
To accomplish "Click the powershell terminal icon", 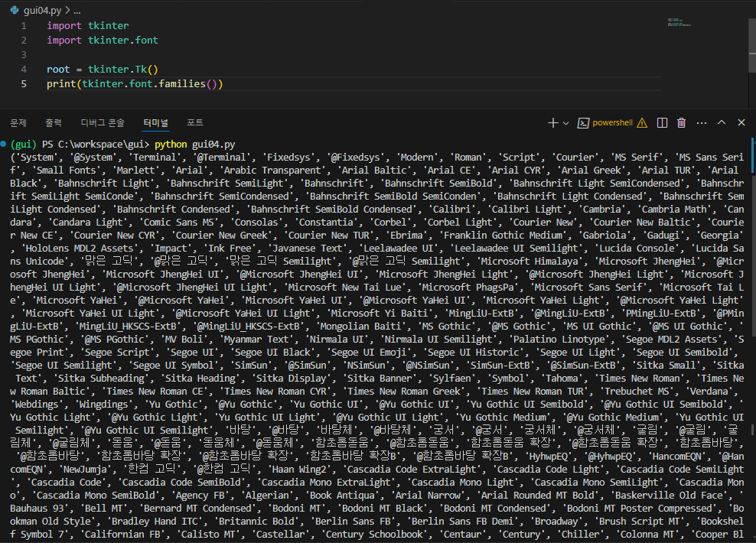I will [x=583, y=123].
